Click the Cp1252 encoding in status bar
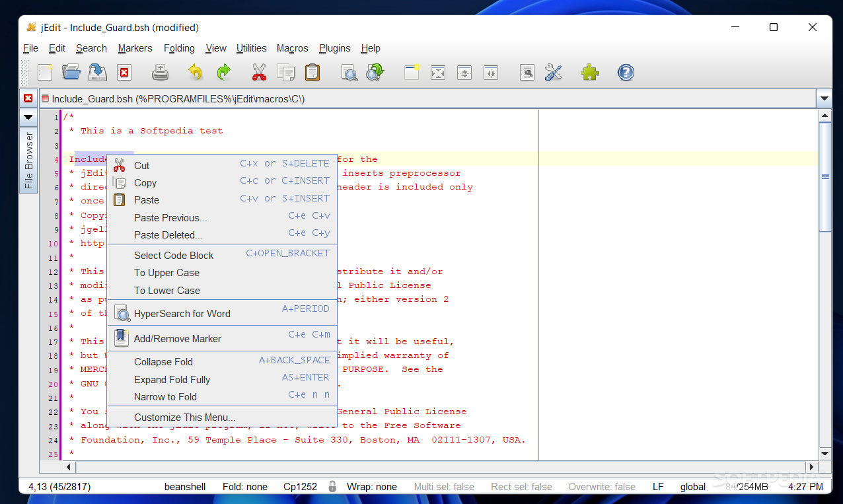Screen dimensions: 843x504 301,487
